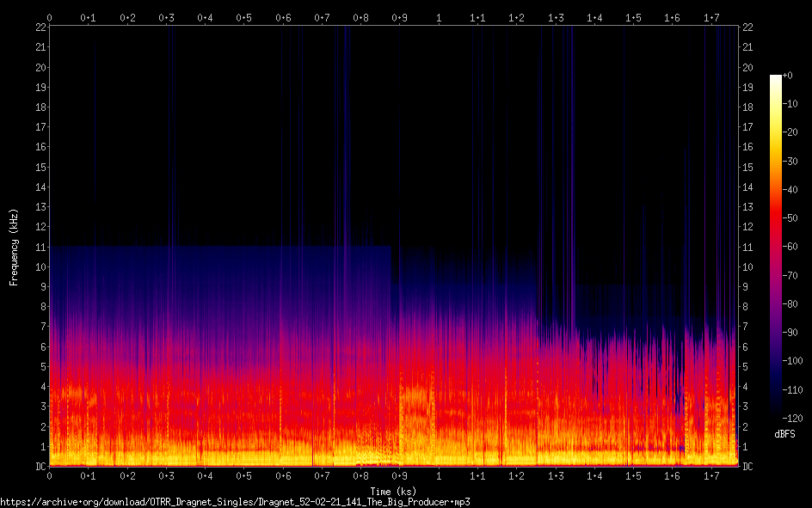Click the 5 kHz tick on left axis

41,367
